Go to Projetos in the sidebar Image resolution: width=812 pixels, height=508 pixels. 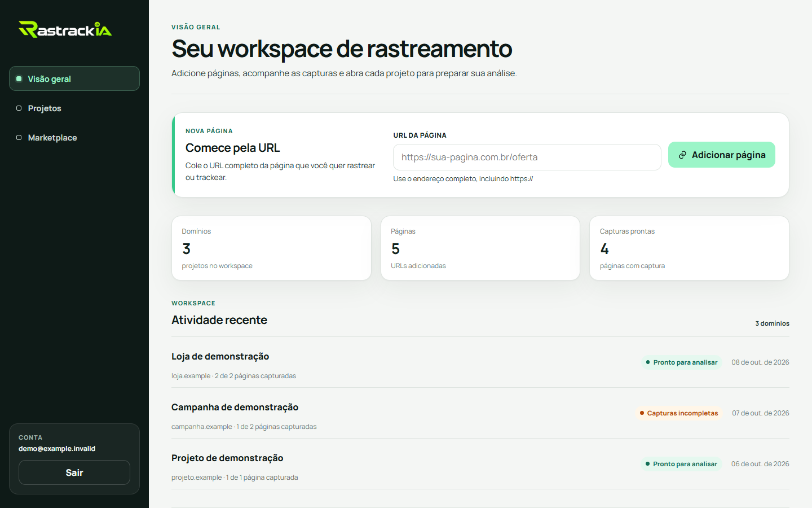74,108
